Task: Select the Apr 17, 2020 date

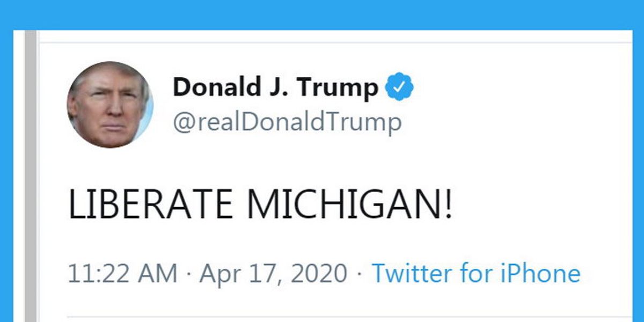Action: 273,274
